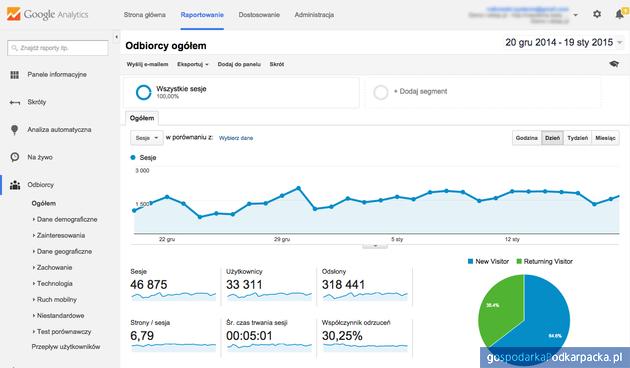This screenshot has height=368, width=630.
Task: Click the blue New Visitor legend swatch
Action: tap(470, 262)
